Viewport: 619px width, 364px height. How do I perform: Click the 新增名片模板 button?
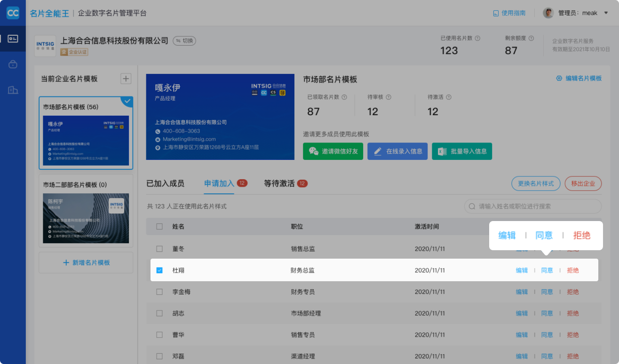[x=86, y=262]
